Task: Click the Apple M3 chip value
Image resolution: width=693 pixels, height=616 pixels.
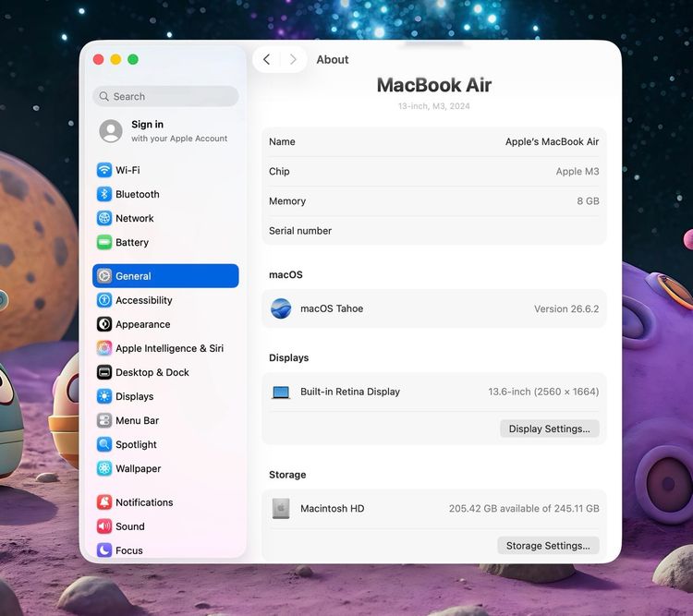Action: (x=577, y=172)
